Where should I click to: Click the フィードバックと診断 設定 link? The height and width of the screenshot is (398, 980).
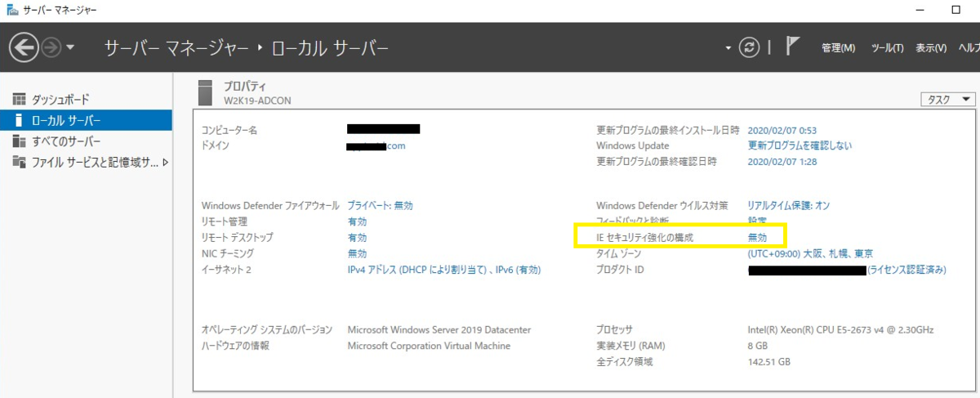click(757, 221)
